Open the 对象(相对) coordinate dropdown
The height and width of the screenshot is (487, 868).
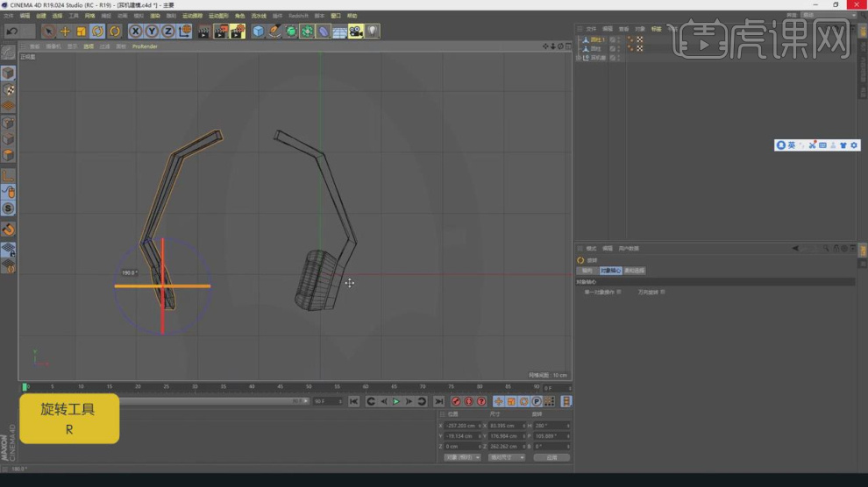pyautogui.click(x=463, y=457)
